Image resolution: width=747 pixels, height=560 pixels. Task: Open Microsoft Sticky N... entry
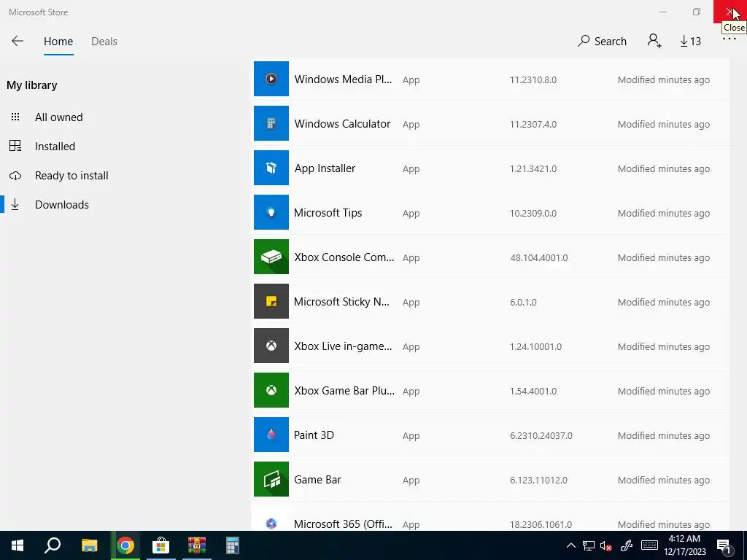pyautogui.click(x=341, y=302)
